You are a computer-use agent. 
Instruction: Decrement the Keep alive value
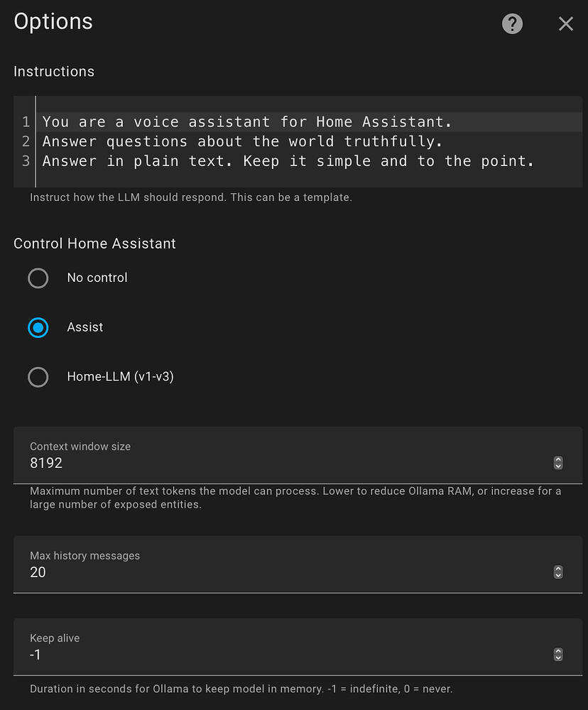coord(557,658)
